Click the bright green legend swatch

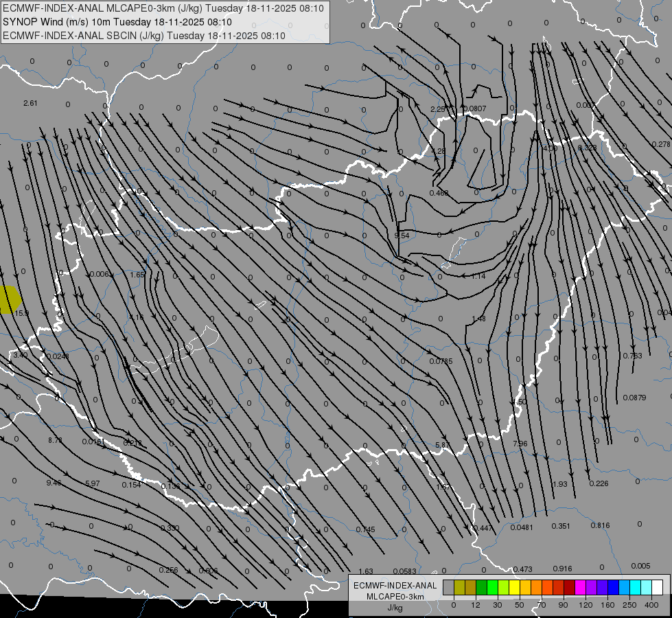[x=492, y=587]
